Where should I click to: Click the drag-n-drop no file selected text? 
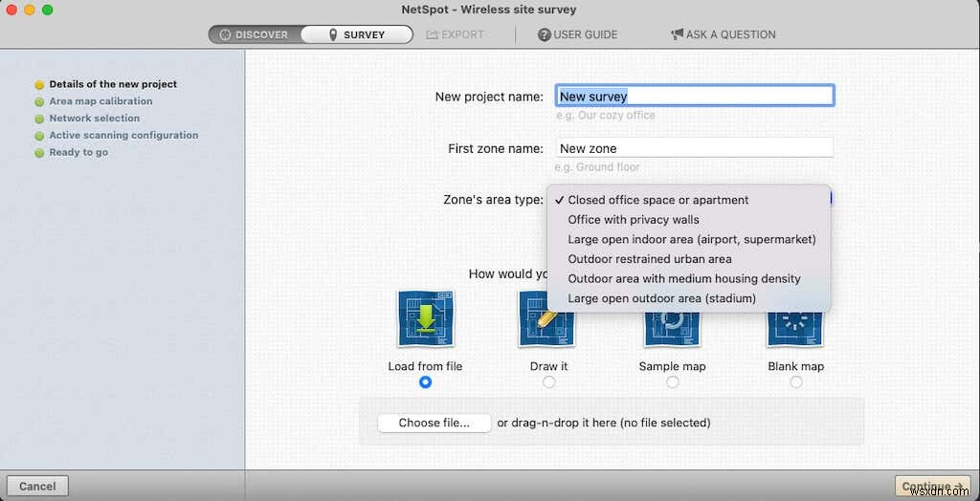point(604,423)
